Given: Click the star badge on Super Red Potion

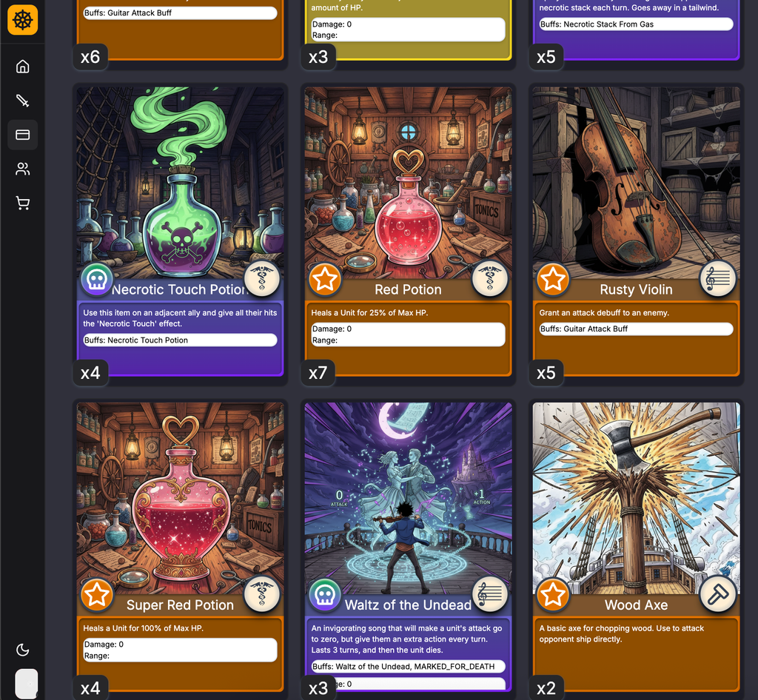Looking at the screenshot, I should coord(97,595).
